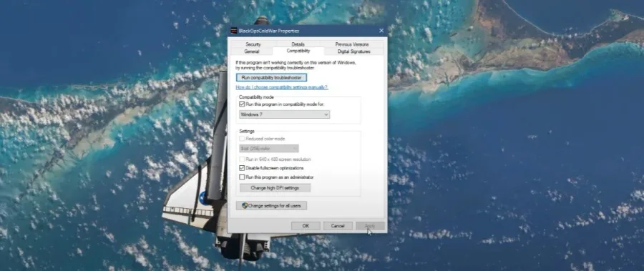Cancel the properties changes

pos(338,226)
